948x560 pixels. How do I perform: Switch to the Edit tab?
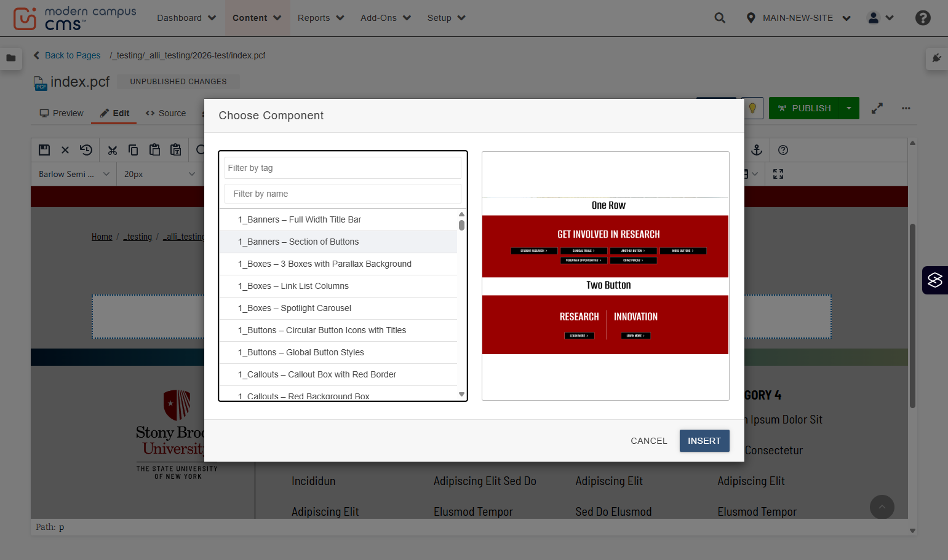[x=114, y=113]
